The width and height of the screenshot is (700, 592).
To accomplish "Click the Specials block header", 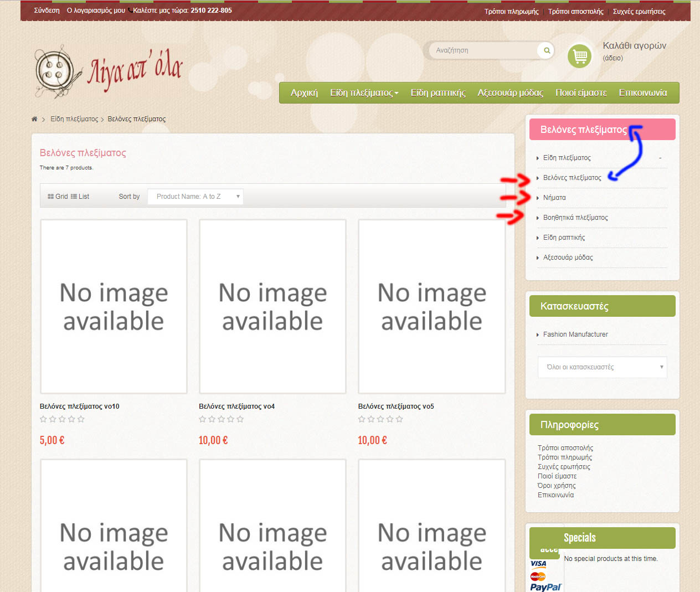I will point(603,538).
